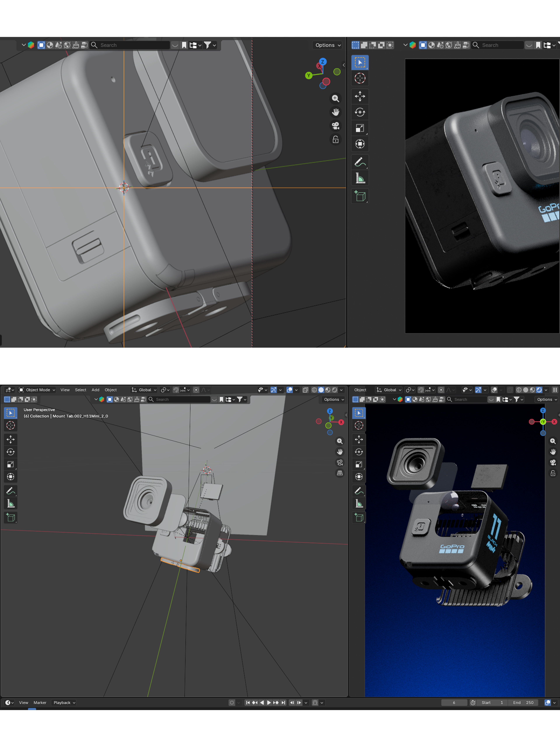Click the Cursor tool in top-right toolbar
The height and width of the screenshot is (747, 560).
click(x=360, y=78)
